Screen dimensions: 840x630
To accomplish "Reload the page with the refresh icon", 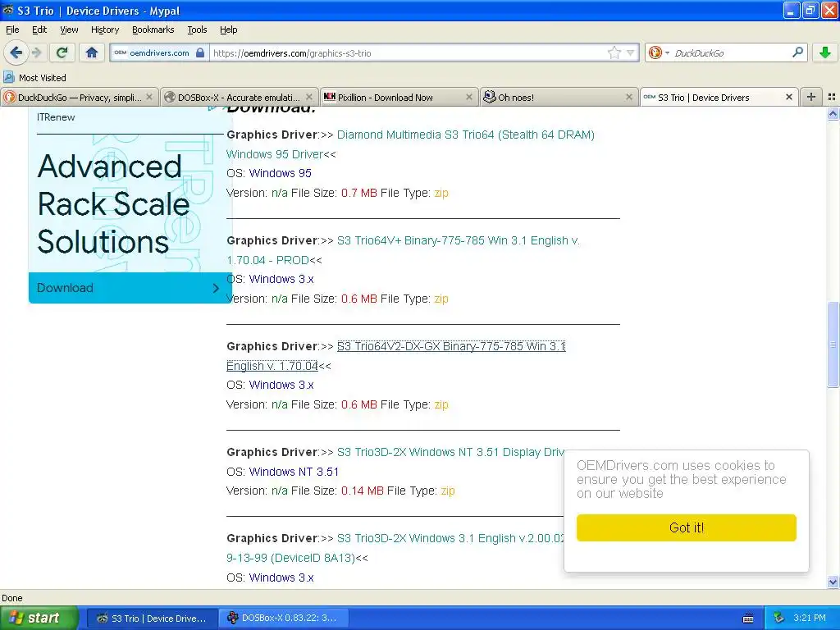I will click(62, 52).
